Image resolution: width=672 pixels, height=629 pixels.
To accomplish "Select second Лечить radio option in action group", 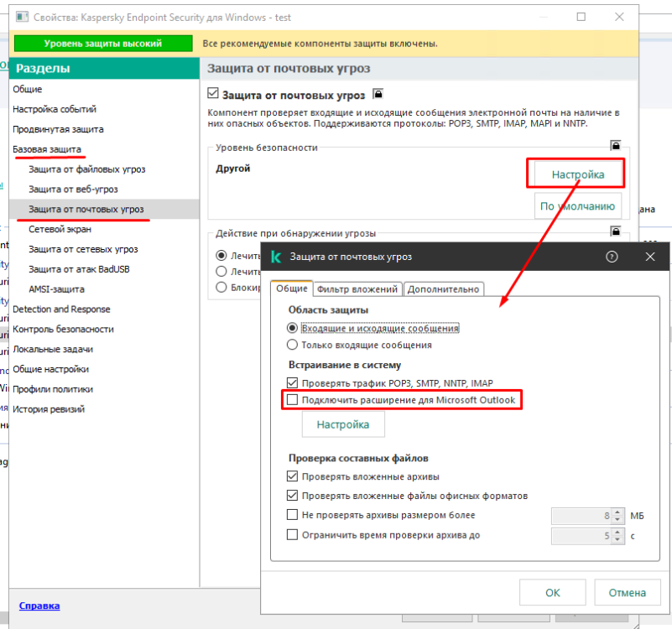I will click(221, 271).
